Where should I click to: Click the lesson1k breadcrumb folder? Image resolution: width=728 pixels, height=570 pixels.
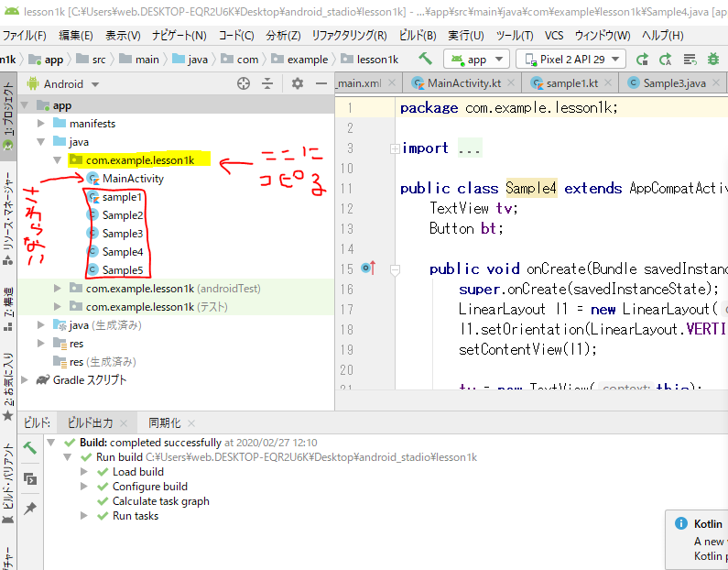[x=370, y=60]
